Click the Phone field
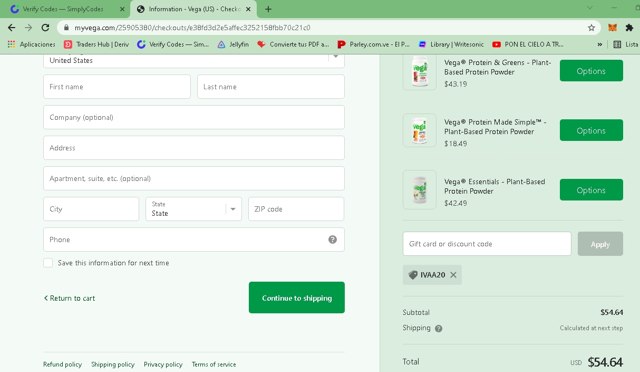 [x=194, y=240]
